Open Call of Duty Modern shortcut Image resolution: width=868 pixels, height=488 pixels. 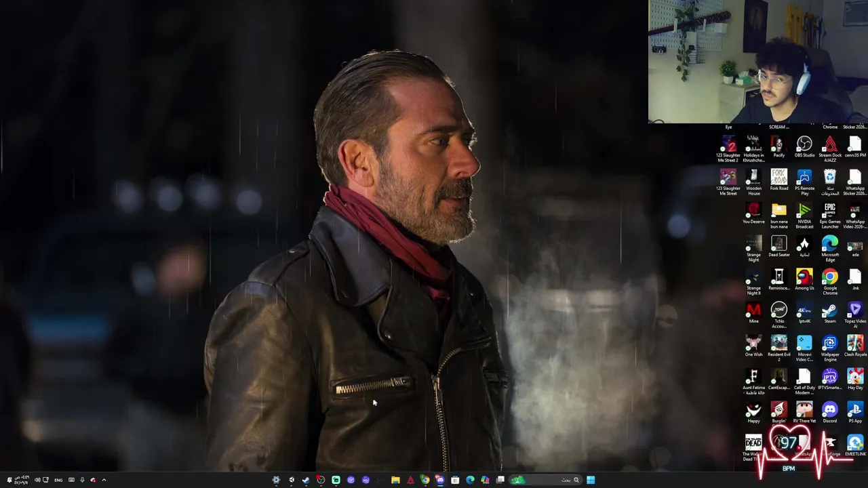click(804, 382)
